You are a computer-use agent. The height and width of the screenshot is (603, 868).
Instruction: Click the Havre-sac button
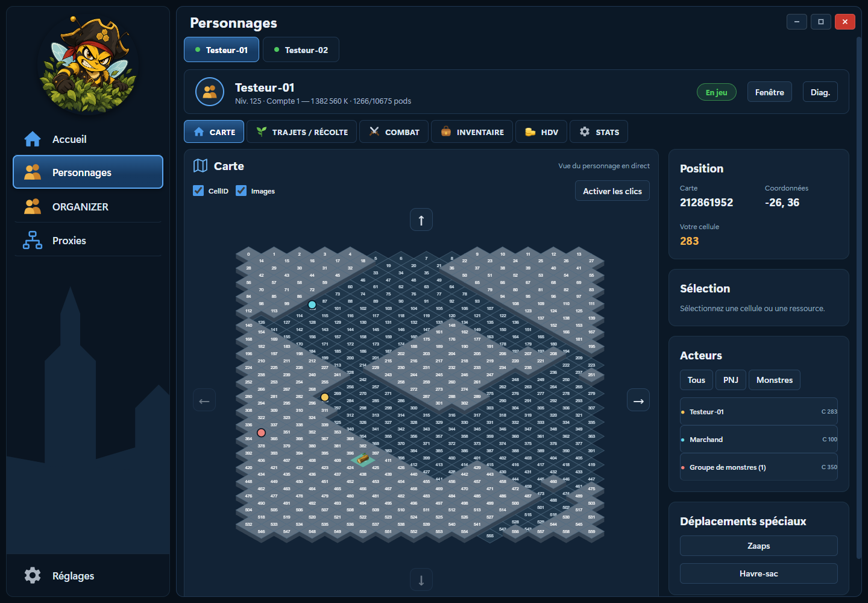(x=758, y=573)
